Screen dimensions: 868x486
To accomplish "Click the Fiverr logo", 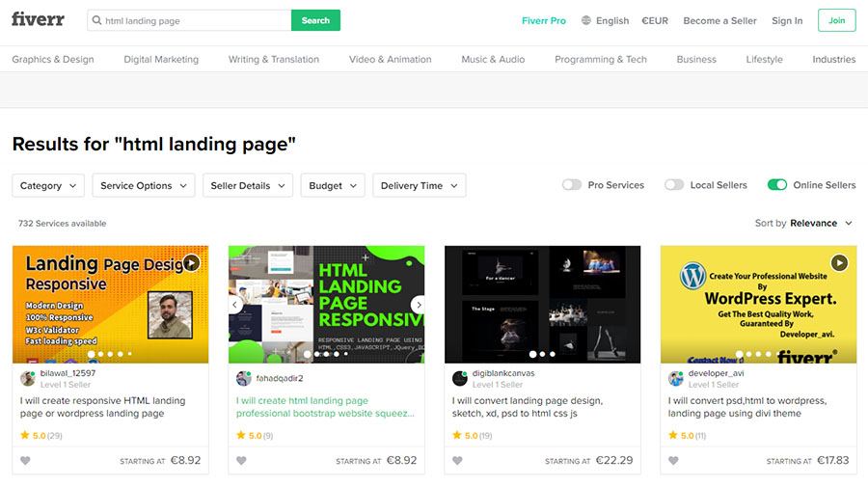I will tap(38, 19).
